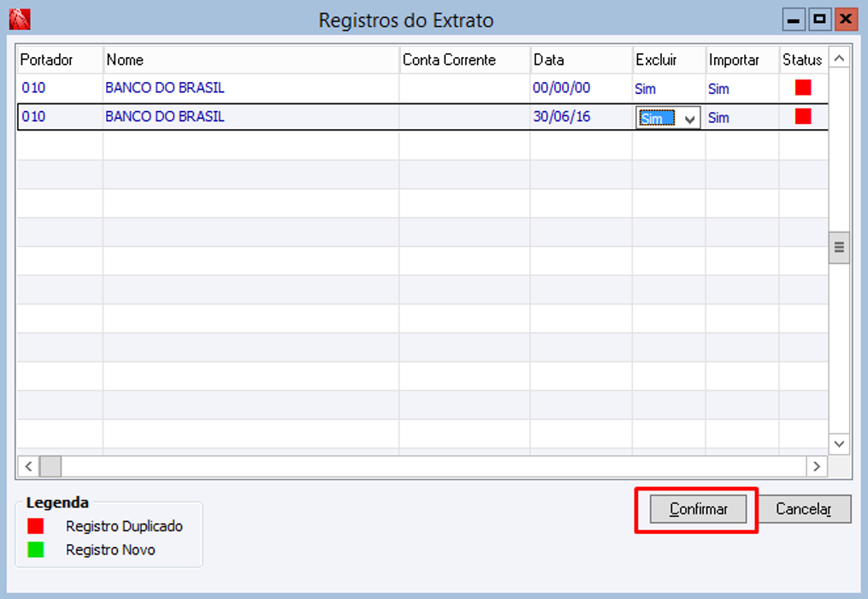Image resolution: width=868 pixels, height=599 pixels.
Task: Click the Excluir column header
Action: coord(669,60)
